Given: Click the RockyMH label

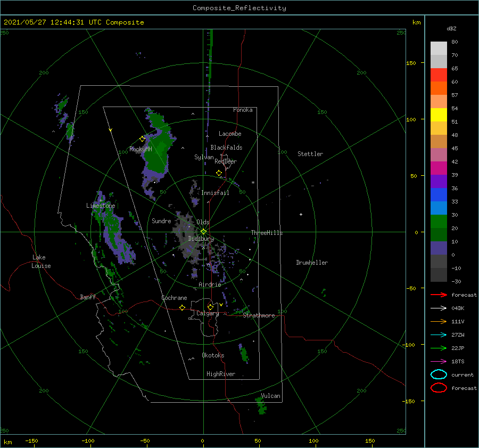Looking at the screenshot, I should point(141,149).
